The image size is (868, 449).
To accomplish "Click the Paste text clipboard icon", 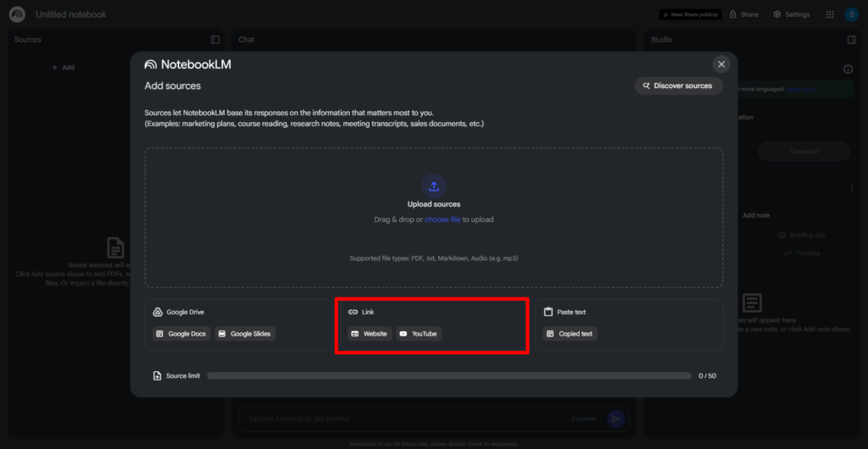I will [x=548, y=312].
